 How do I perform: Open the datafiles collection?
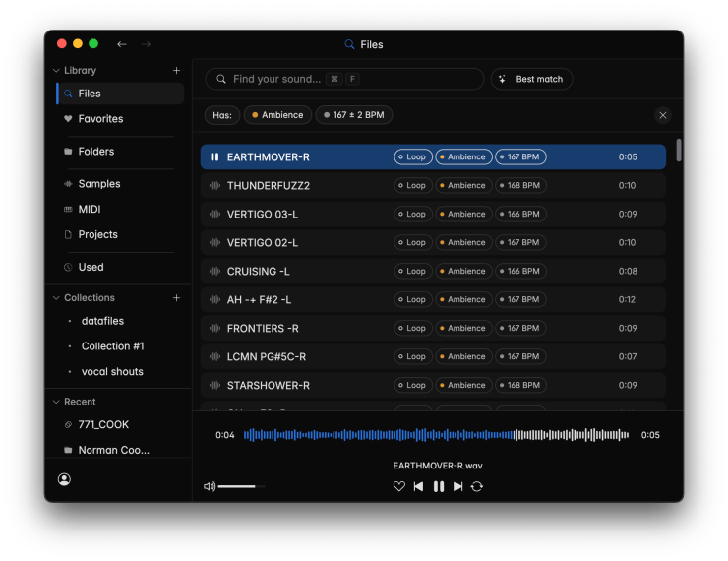pyautogui.click(x=102, y=321)
